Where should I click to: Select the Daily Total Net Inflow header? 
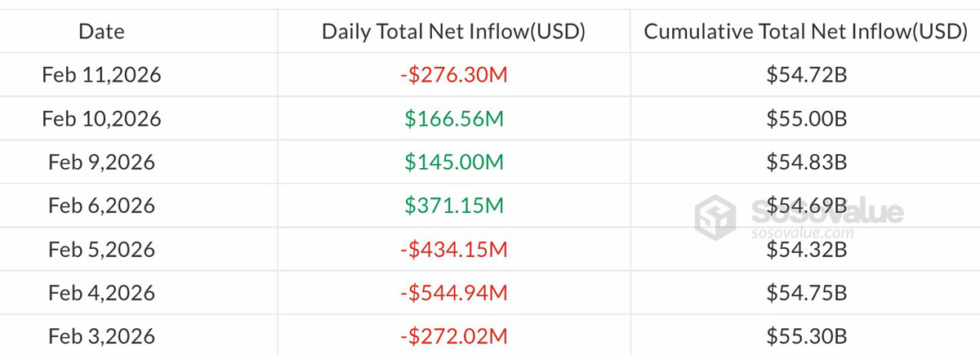click(x=453, y=32)
